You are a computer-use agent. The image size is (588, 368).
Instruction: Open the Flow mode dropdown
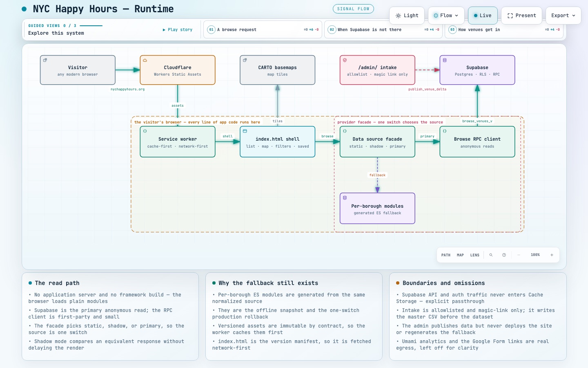446,16
